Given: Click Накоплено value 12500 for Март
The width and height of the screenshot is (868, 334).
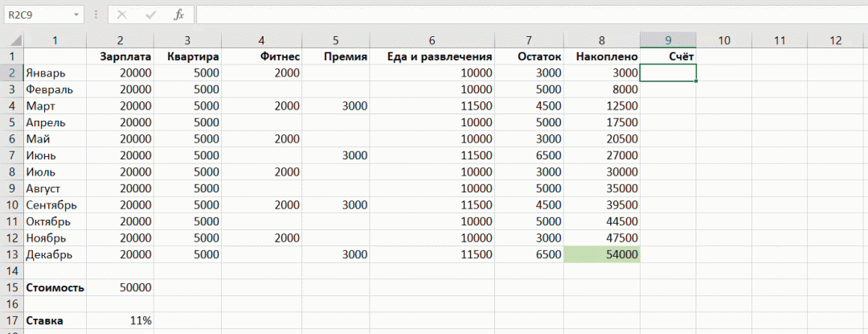Looking at the screenshot, I should point(602,105).
